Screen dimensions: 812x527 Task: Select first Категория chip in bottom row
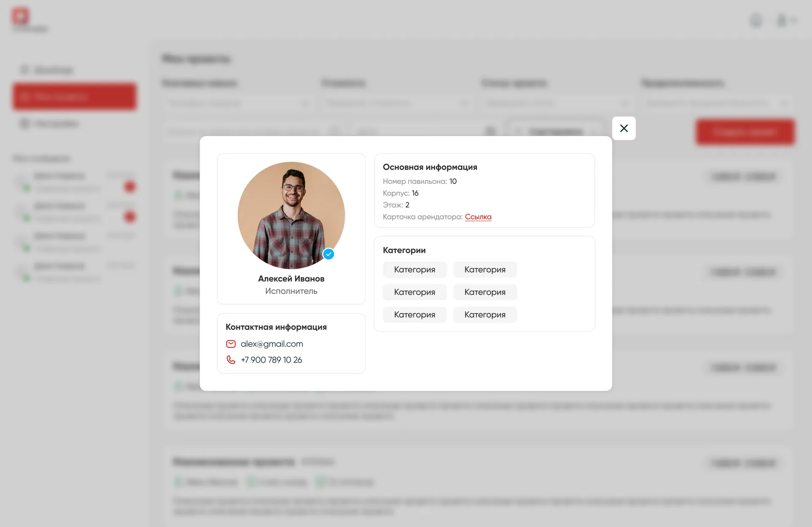(414, 315)
